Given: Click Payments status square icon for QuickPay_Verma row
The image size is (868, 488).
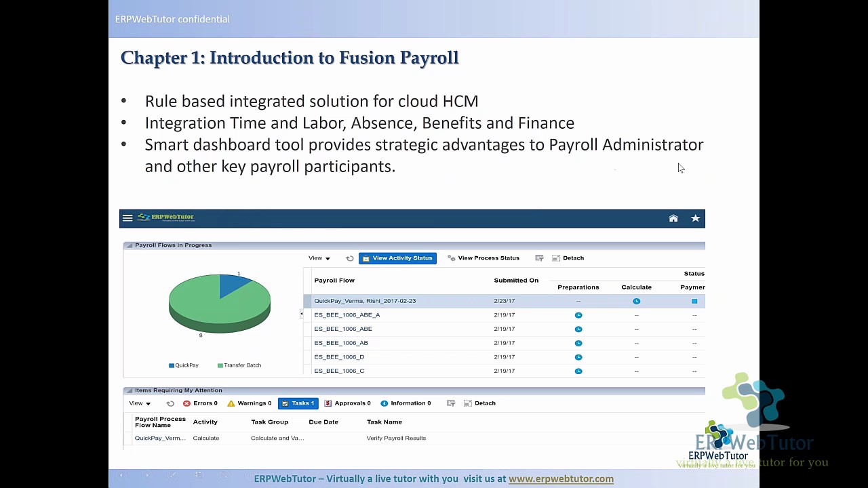Looking at the screenshot, I should click(x=694, y=301).
